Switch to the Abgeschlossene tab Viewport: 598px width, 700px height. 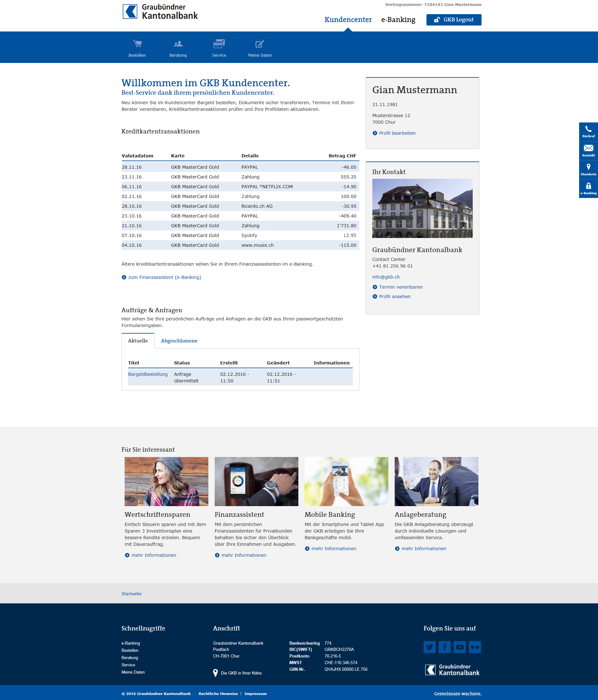pos(179,341)
